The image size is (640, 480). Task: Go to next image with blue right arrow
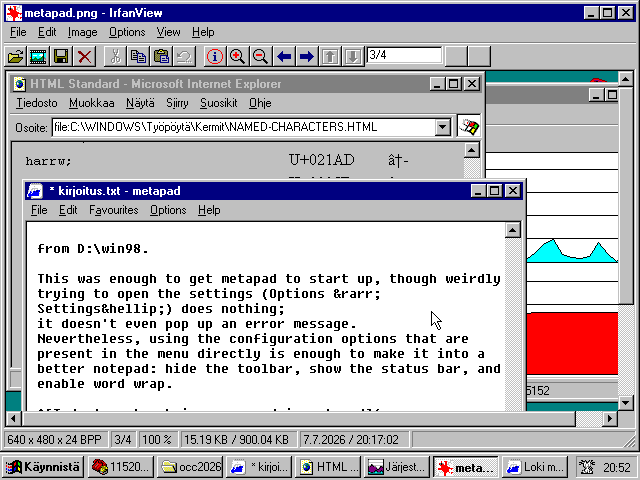307,56
